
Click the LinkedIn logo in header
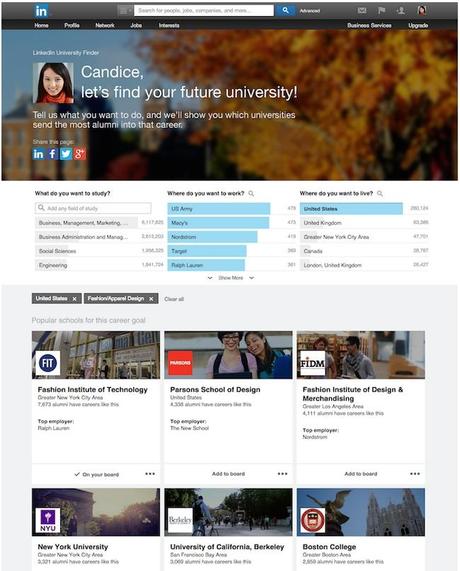point(41,11)
